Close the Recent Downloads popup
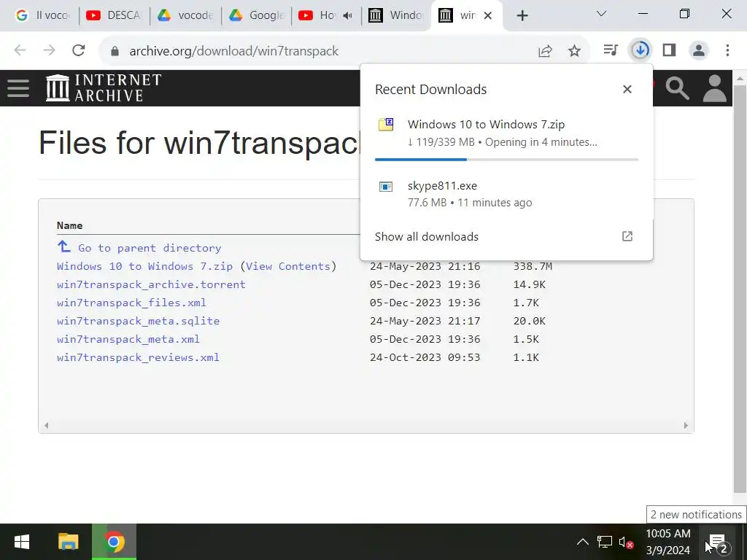The image size is (747, 560). point(627,89)
